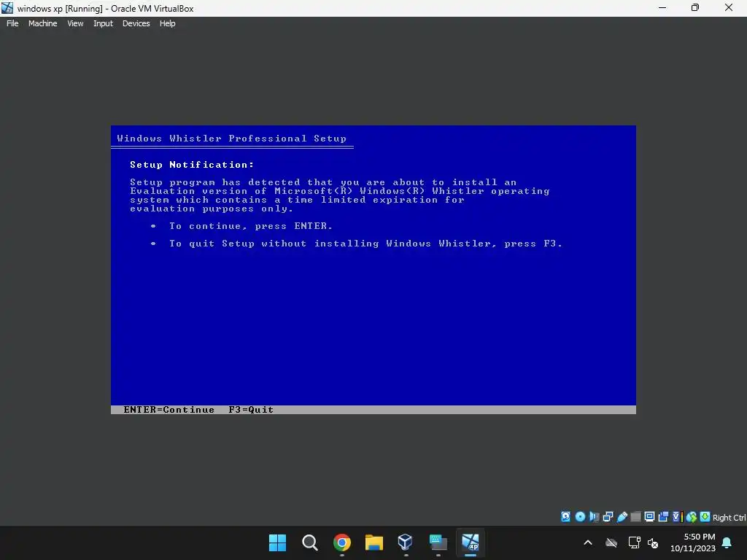Click the F3=Quit status text

(x=251, y=410)
